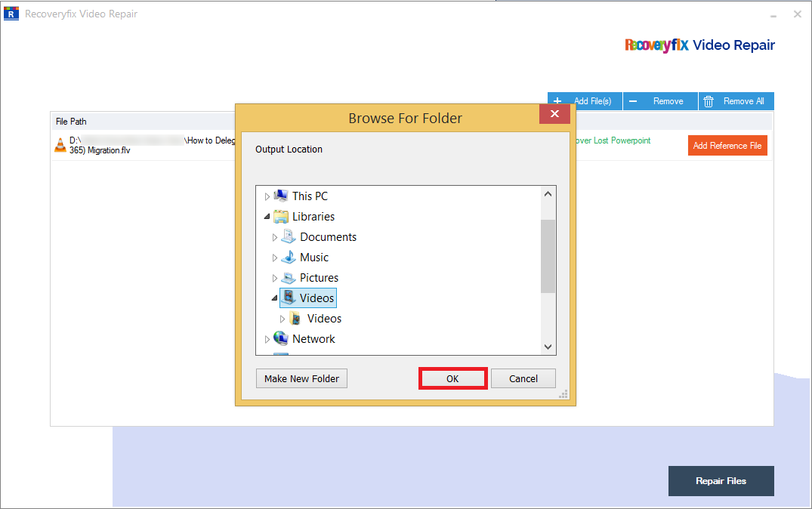Click the nested Videos folder icon
812x509 pixels.
click(295, 319)
